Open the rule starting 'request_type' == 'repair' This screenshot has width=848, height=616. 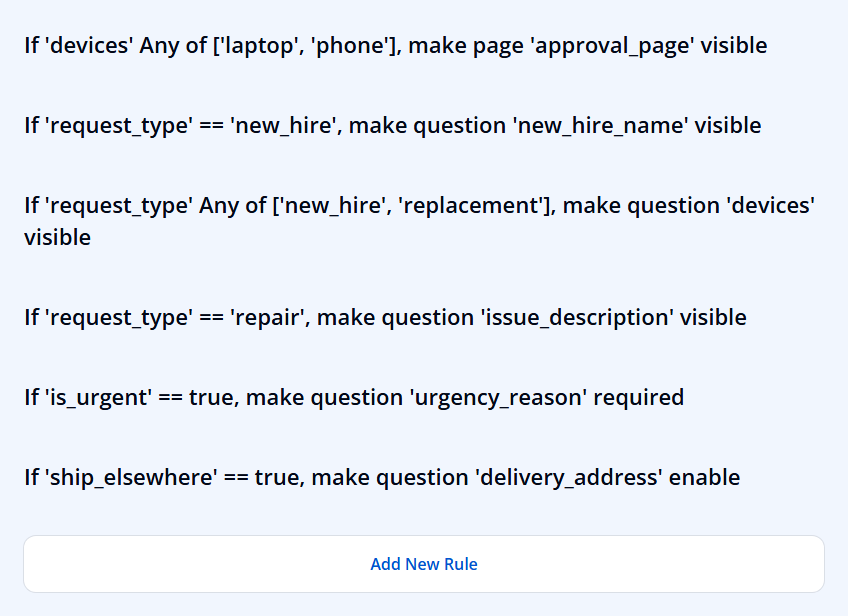(x=385, y=317)
